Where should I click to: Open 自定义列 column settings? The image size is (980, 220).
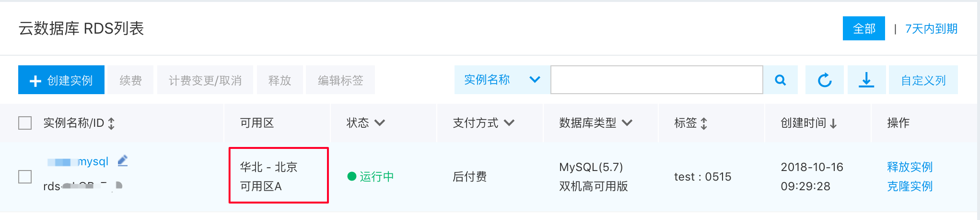[923, 80]
